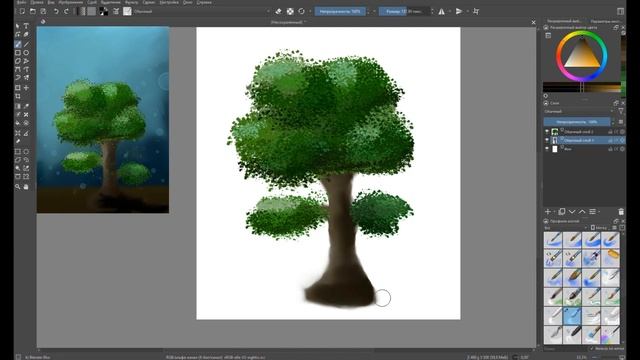The image size is (640, 360).
Task: Select the ellipse shape tool
Action: coord(26,53)
